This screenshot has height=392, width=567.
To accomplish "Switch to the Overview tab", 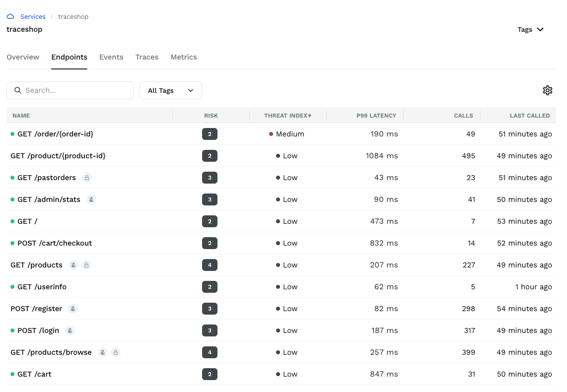I will tap(23, 57).
